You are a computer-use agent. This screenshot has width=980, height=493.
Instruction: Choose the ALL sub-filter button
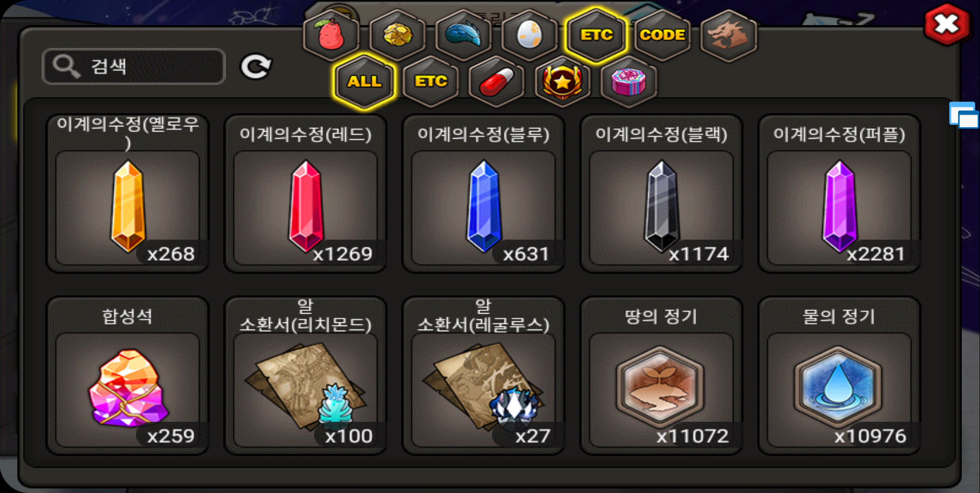click(364, 81)
